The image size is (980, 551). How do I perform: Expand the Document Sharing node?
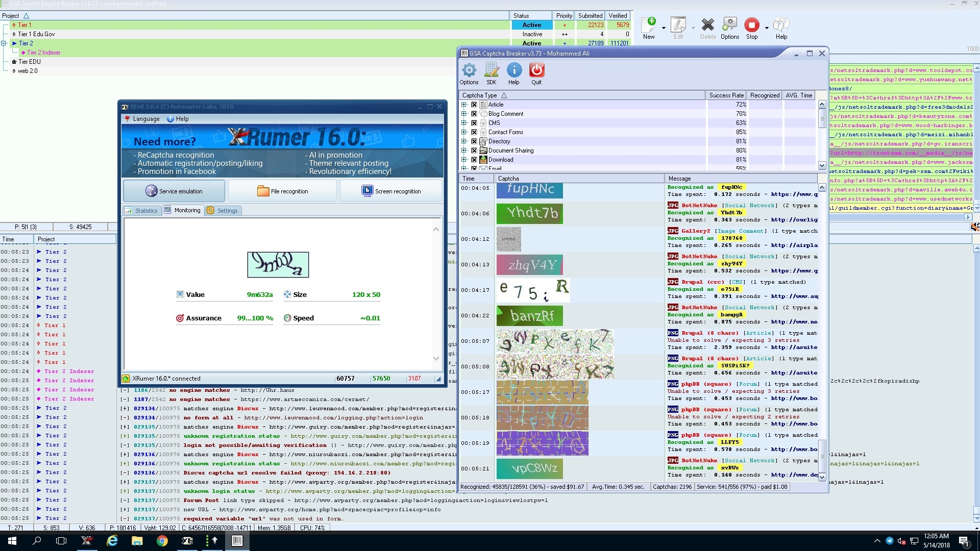pyautogui.click(x=464, y=151)
